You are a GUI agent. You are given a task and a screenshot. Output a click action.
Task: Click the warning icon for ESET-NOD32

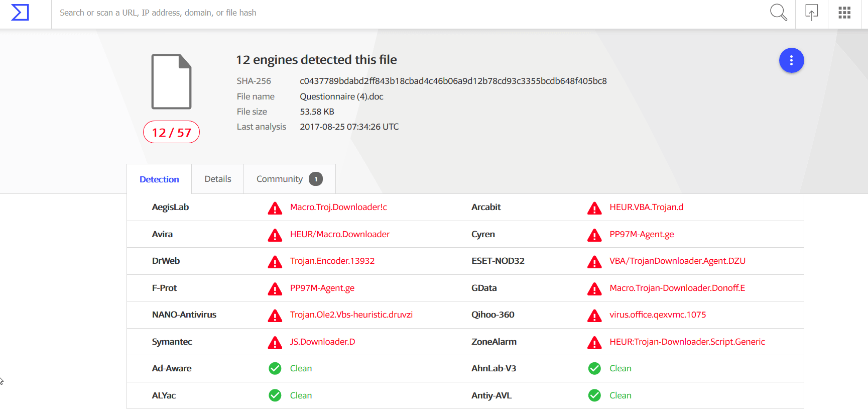point(594,262)
